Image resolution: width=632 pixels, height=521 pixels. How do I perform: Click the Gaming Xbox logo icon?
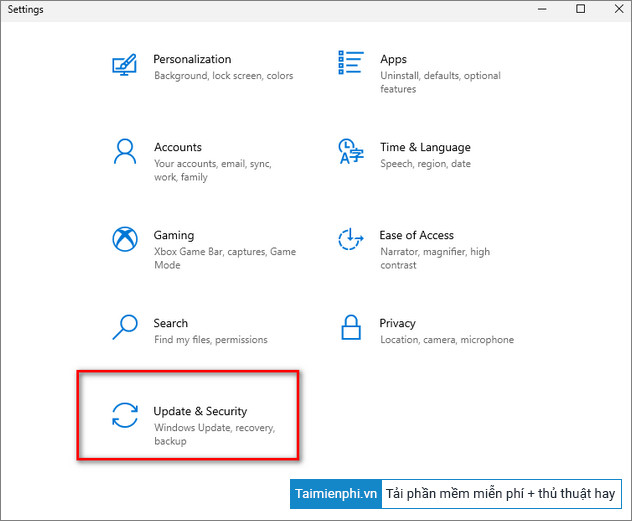(125, 239)
